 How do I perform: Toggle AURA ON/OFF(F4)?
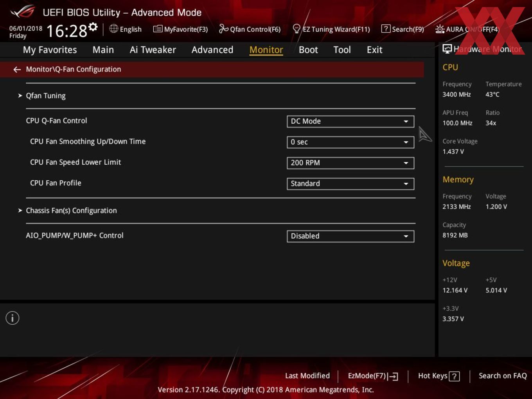467,29
